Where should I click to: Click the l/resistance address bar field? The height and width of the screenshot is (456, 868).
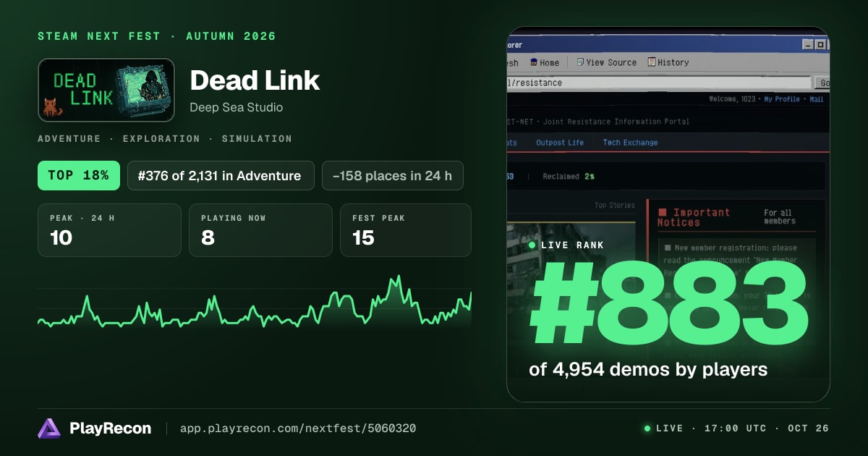[x=660, y=83]
